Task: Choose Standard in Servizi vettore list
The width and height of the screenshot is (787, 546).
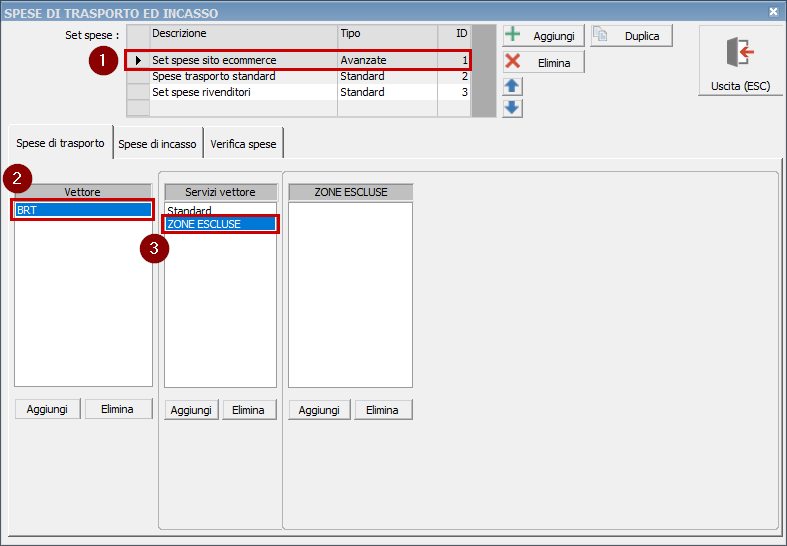Action: pyautogui.click(x=190, y=211)
